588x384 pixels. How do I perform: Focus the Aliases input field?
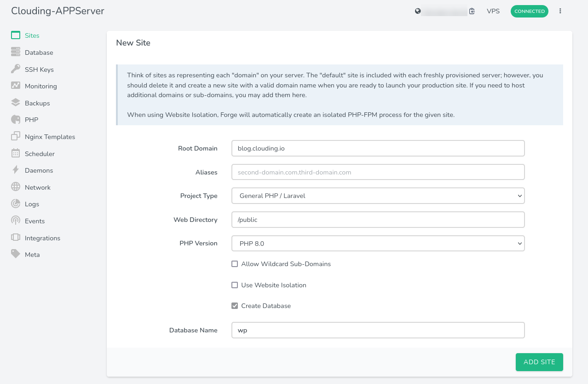(x=378, y=172)
